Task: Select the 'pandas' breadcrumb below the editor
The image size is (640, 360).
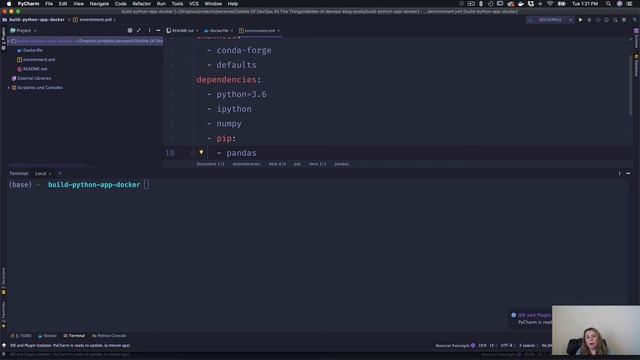Action: point(342,164)
